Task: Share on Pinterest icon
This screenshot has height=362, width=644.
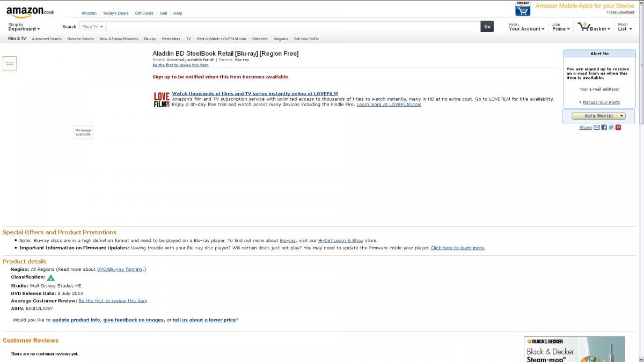Action: tap(618, 128)
